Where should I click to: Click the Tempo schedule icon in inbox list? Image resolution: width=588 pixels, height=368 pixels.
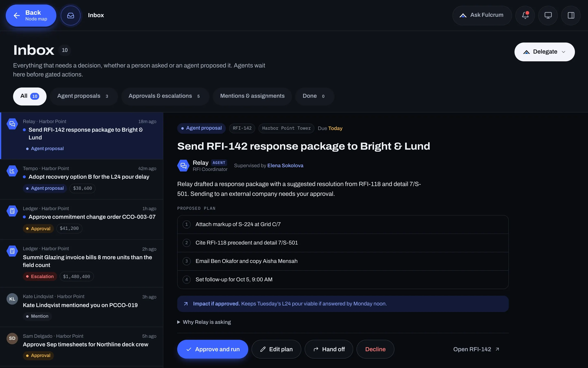[12, 171]
